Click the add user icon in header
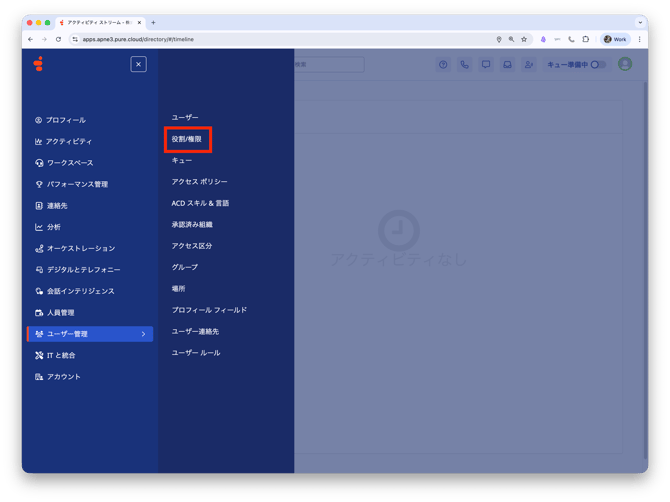 pos(529,65)
